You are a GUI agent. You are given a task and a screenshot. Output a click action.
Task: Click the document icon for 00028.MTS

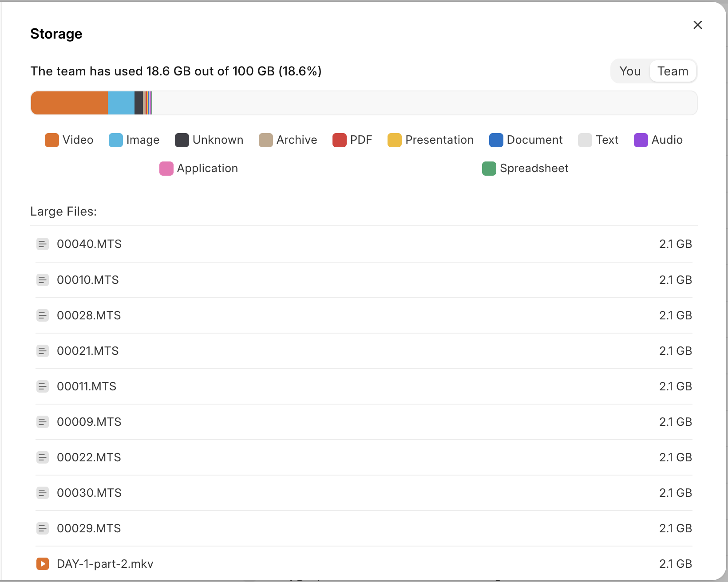43,315
